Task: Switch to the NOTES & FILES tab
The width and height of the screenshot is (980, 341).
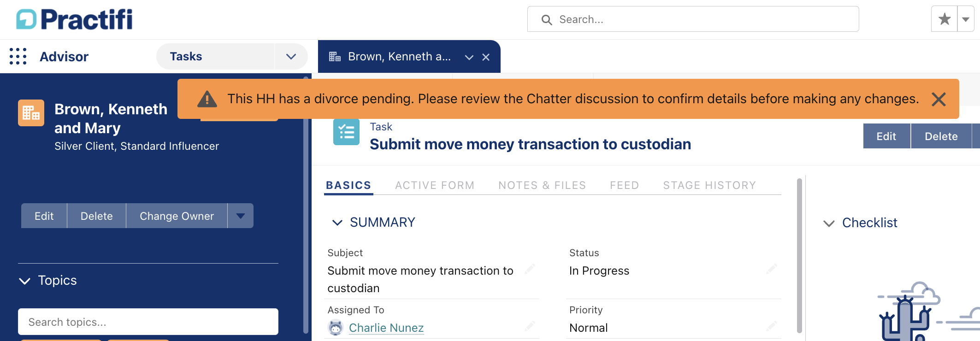Action: pos(542,185)
